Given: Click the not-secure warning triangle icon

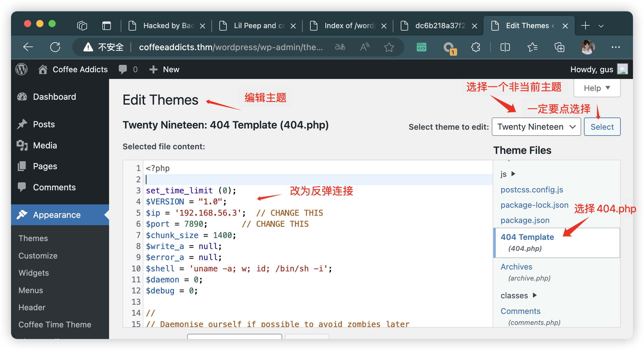Looking at the screenshot, I should (x=88, y=47).
